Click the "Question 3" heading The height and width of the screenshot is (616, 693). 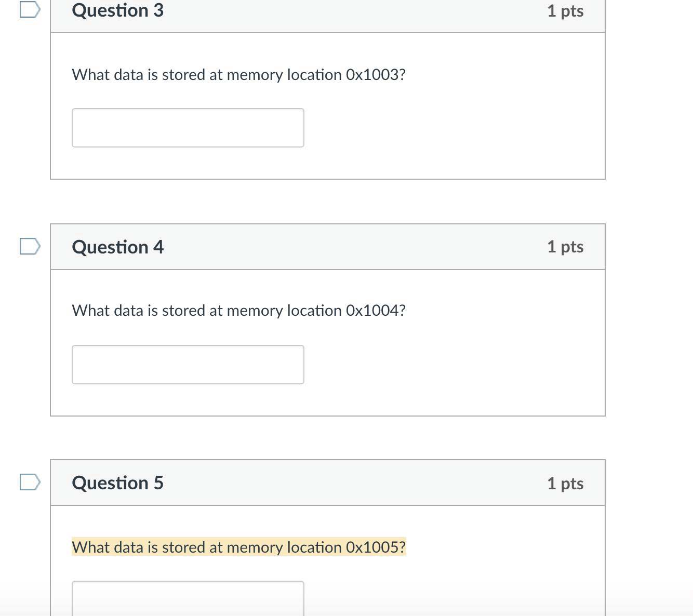click(x=118, y=10)
